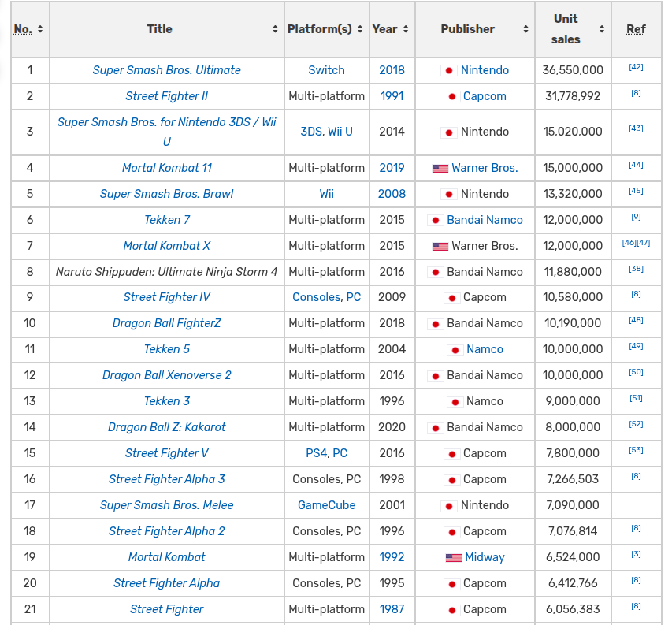Open Street Fighter II link
Screen dimensions: 672x625
pyautogui.click(x=167, y=96)
